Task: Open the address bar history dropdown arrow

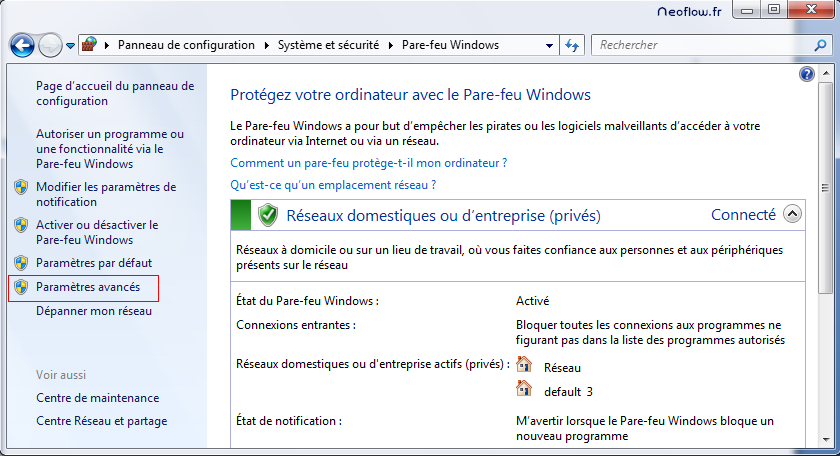Action: [x=549, y=45]
